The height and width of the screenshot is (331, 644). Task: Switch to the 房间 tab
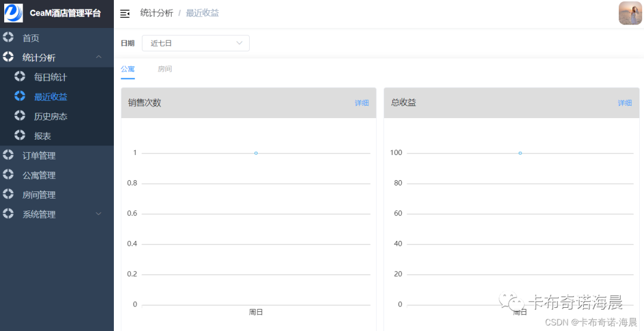click(165, 69)
